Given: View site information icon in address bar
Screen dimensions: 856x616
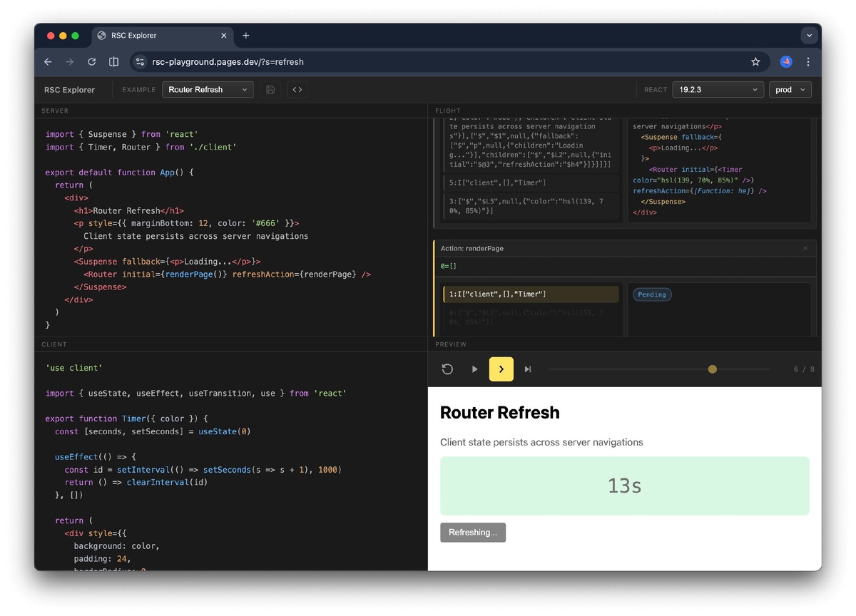Looking at the screenshot, I should tap(141, 62).
